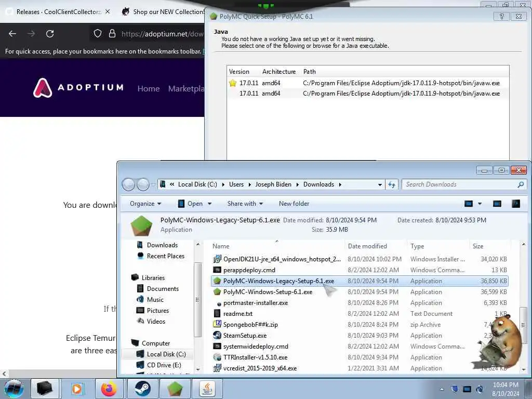Click Joseph Biden breadcrumb segment

273,184
